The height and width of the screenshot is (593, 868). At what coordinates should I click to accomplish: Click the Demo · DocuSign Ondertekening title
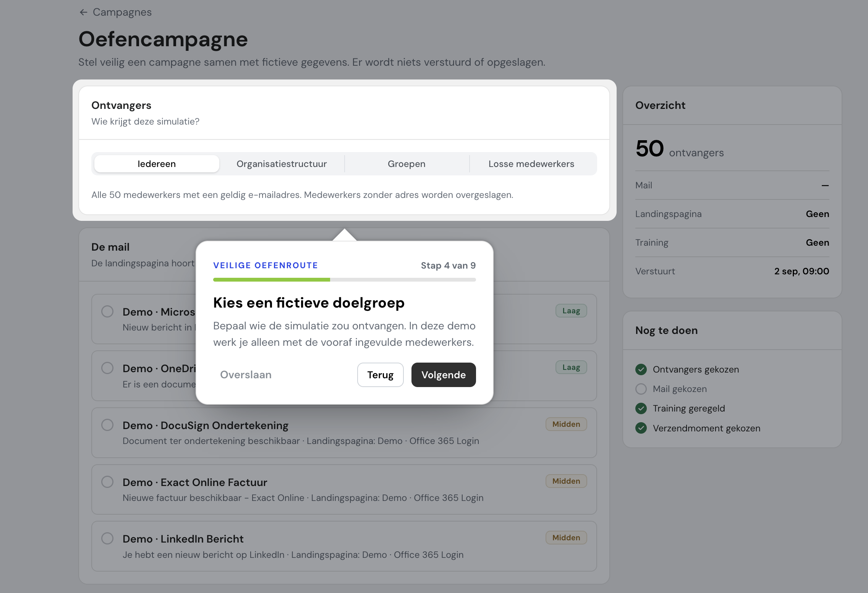(x=206, y=425)
